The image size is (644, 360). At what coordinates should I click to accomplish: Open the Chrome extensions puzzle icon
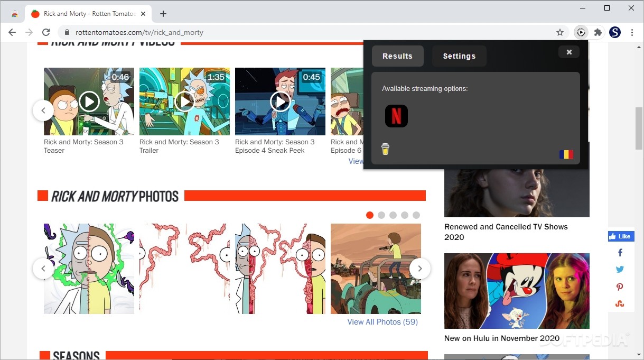[x=598, y=32]
